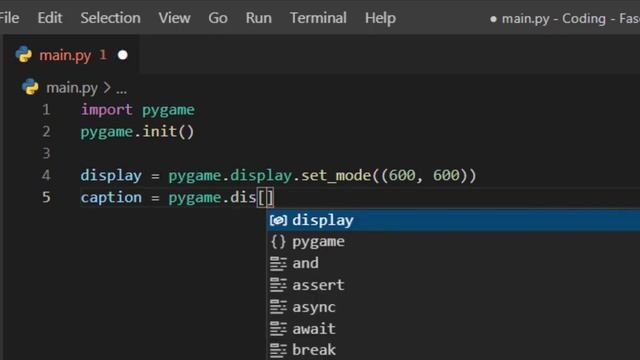The width and height of the screenshot is (640, 360).
Task: Open the Go menu
Action: point(218,18)
